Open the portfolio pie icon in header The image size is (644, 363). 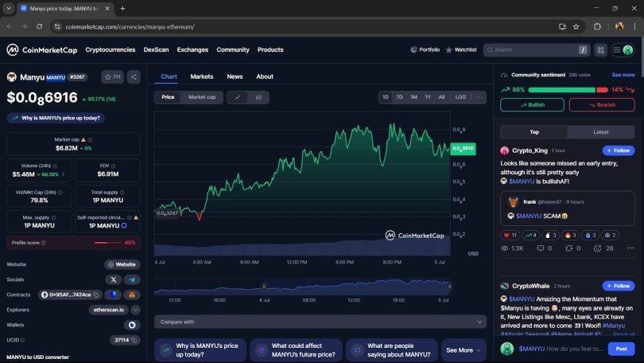tap(413, 49)
